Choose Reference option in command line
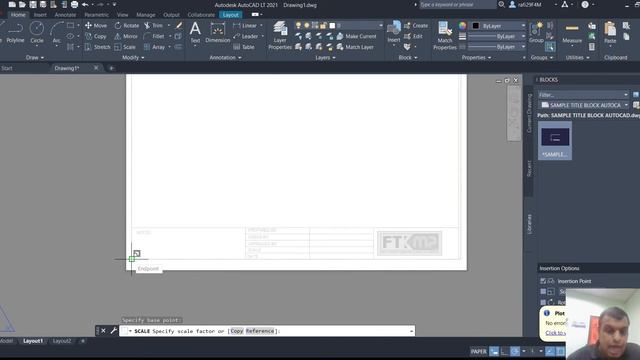640x360 pixels. (260, 331)
